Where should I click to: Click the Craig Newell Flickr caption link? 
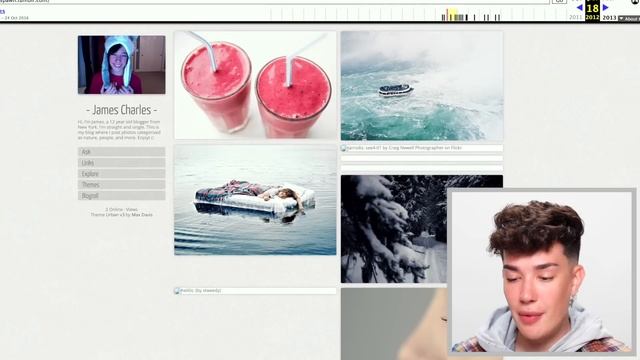tap(404, 148)
